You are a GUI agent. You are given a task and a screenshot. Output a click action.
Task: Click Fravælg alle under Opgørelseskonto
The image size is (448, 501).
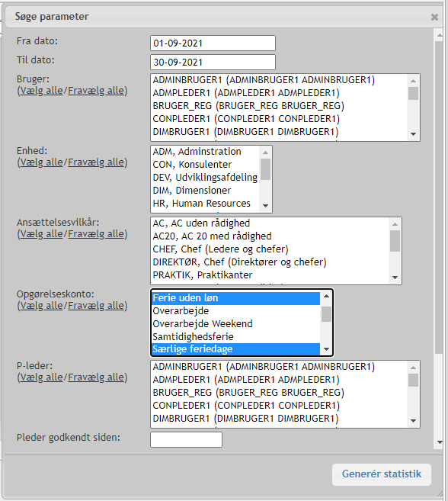96,306
